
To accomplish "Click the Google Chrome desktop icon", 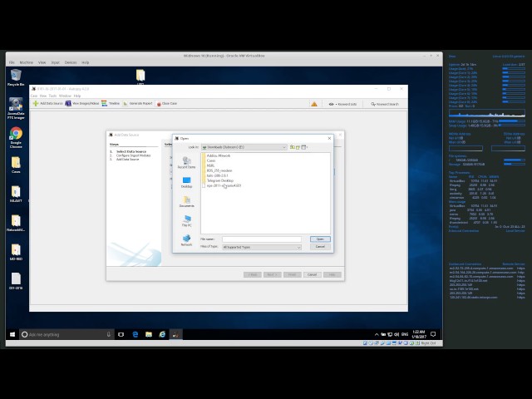I will (16, 137).
